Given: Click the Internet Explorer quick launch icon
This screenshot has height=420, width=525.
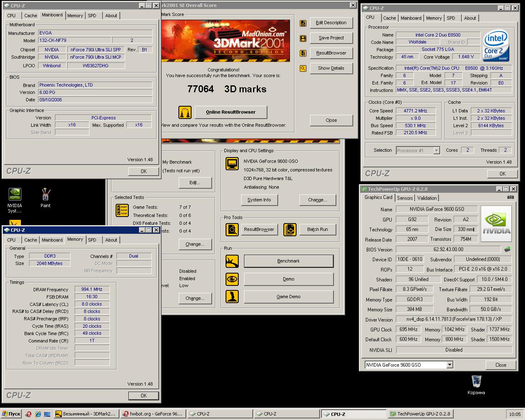Looking at the screenshot, I should [x=38, y=414].
